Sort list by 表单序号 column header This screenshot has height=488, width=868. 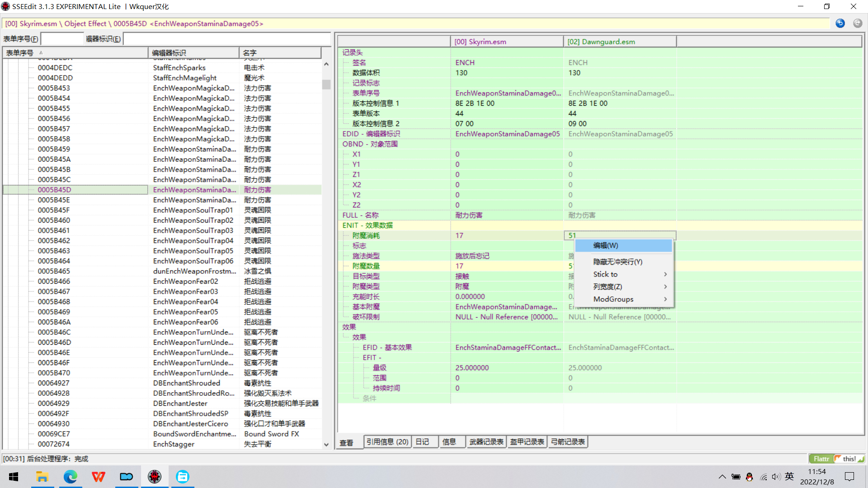pyautogui.click(x=75, y=53)
